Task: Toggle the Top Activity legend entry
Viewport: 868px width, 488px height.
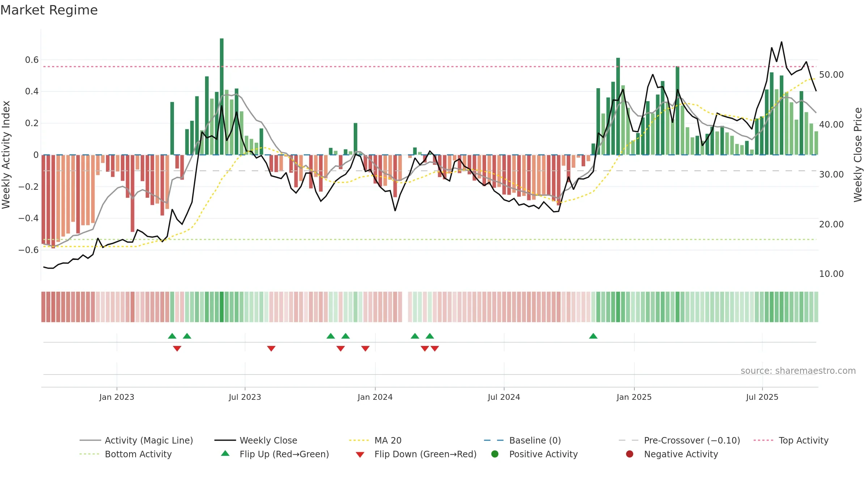Action: tap(791, 440)
